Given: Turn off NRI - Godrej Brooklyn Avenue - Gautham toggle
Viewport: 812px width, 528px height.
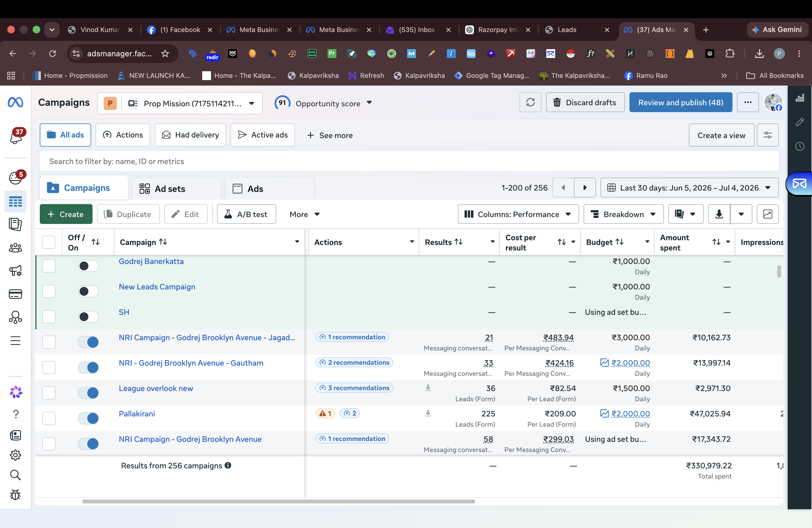Looking at the screenshot, I should tap(88, 367).
